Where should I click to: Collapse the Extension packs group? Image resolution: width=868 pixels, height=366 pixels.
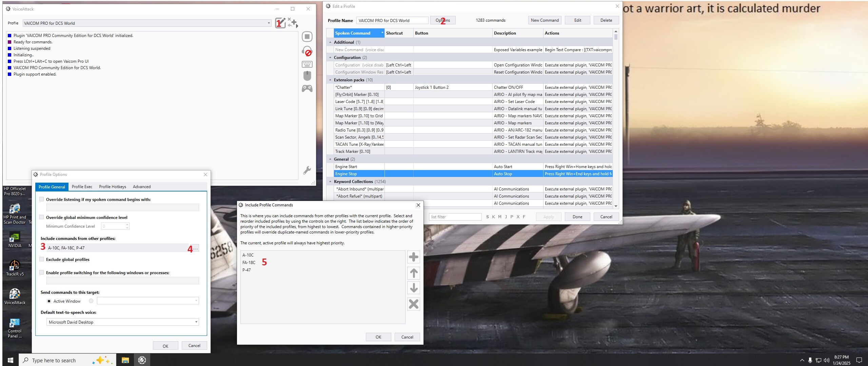[x=330, y=80]
